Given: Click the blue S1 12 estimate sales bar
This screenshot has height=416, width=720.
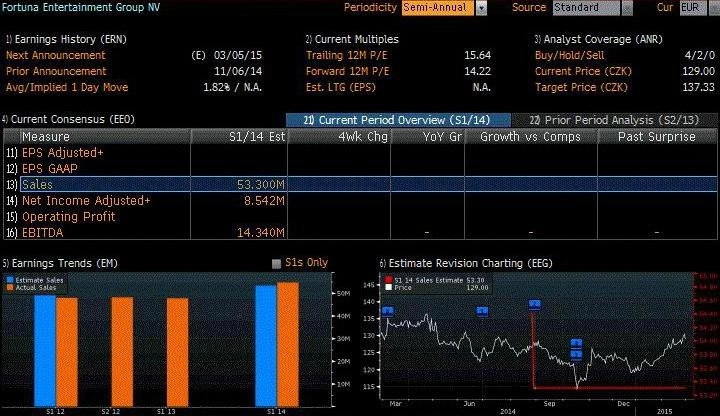Looking at the screenshot, I should pyautogui.click(x=45, y=351).
